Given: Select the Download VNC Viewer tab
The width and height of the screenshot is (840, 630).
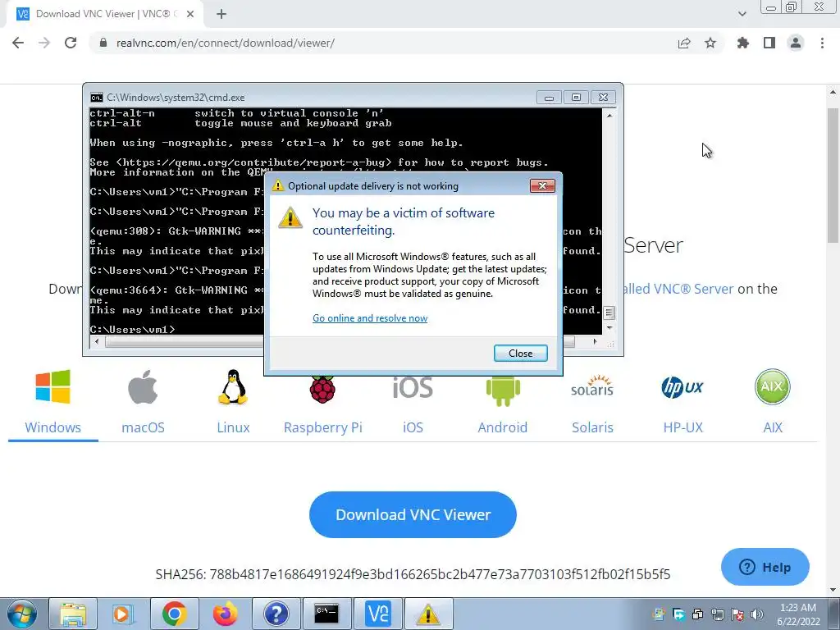Looking at the screenshot, I should pyautogui.click(x=104, y=14).
